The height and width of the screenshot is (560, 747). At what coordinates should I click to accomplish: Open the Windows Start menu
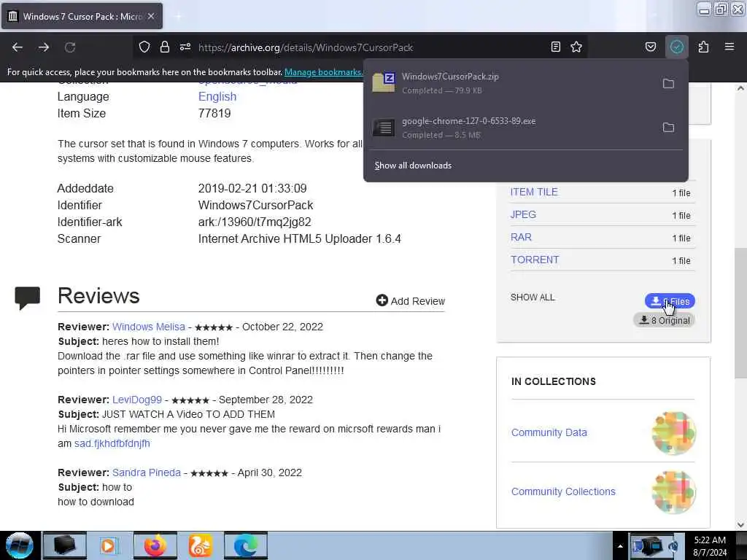[19, 545]
